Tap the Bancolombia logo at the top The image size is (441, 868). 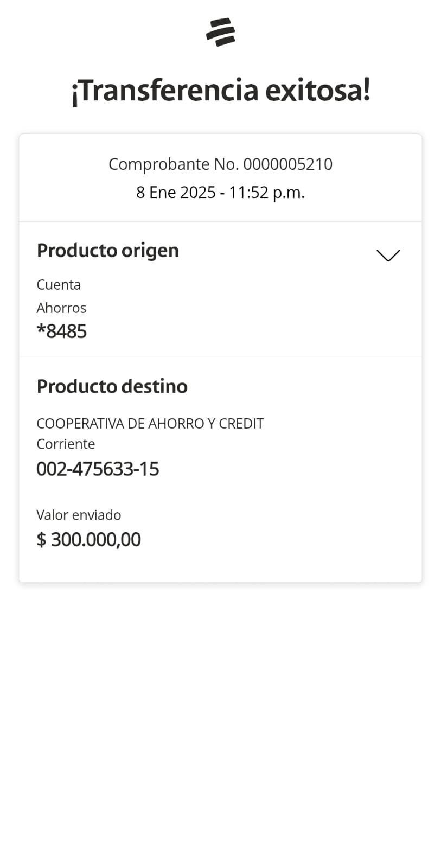pyautogui.click(x=220, y=32)
